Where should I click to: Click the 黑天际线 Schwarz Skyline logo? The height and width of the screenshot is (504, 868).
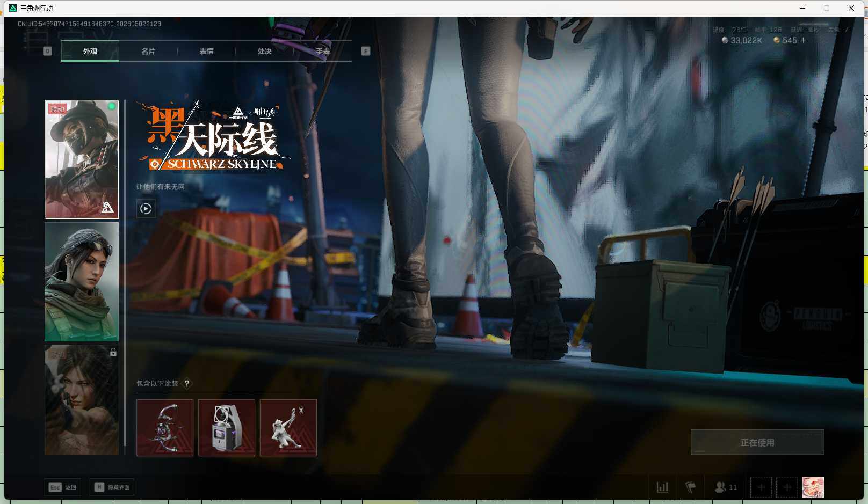[214, 136]
